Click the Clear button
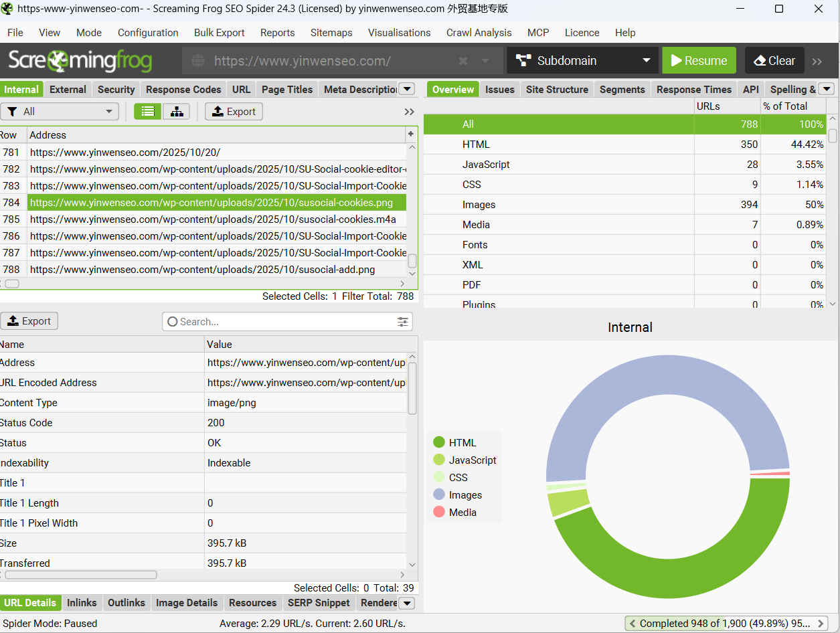Image resolution: width=840 pixels, height=633 pixels. pos(774,60)
